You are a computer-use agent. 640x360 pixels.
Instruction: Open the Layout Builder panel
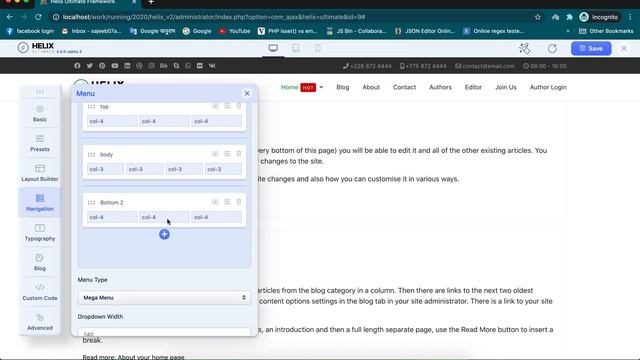click(40, 173)
